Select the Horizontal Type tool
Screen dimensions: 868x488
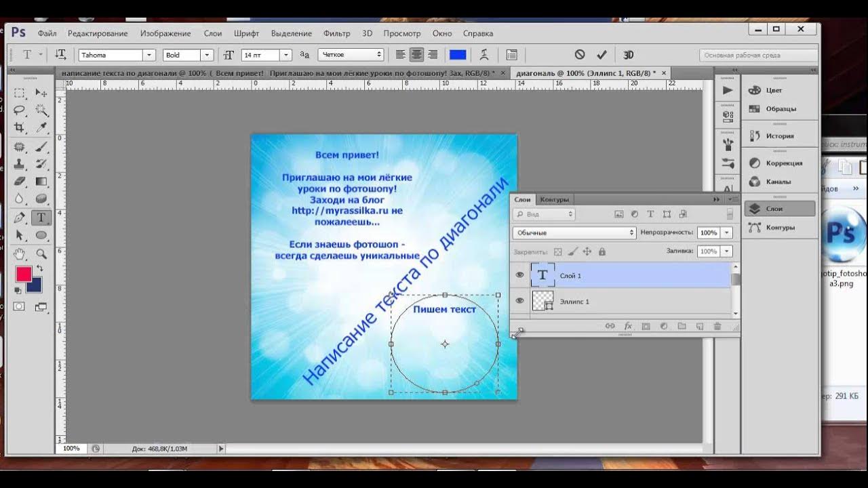tap(41, 218)
